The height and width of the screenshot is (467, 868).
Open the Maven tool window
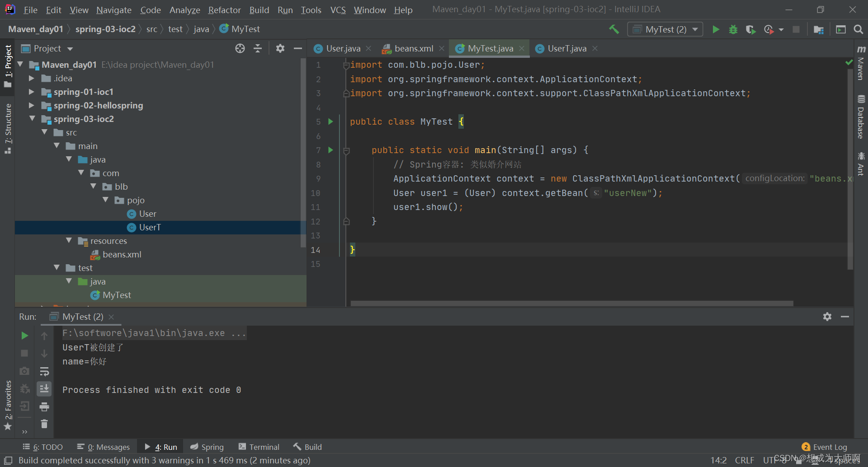tap(861, 63)
